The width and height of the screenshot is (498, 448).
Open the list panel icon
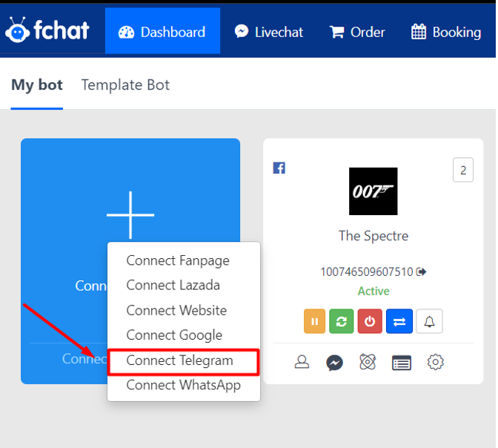[x=402, y=363]
